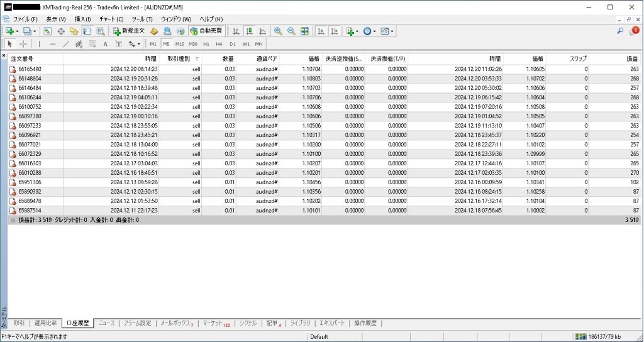
Task: Switch chart to H1 timeframe
Action: [x=206, y=44]
